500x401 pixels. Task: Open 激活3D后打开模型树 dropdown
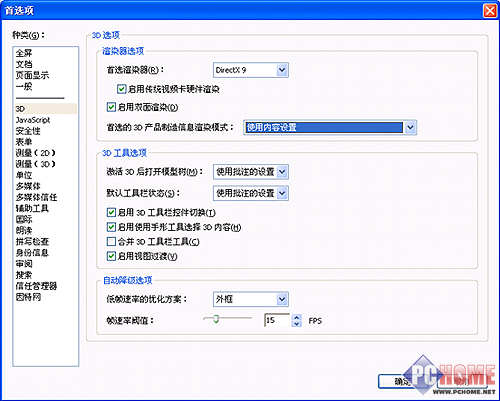coord(251,172)
